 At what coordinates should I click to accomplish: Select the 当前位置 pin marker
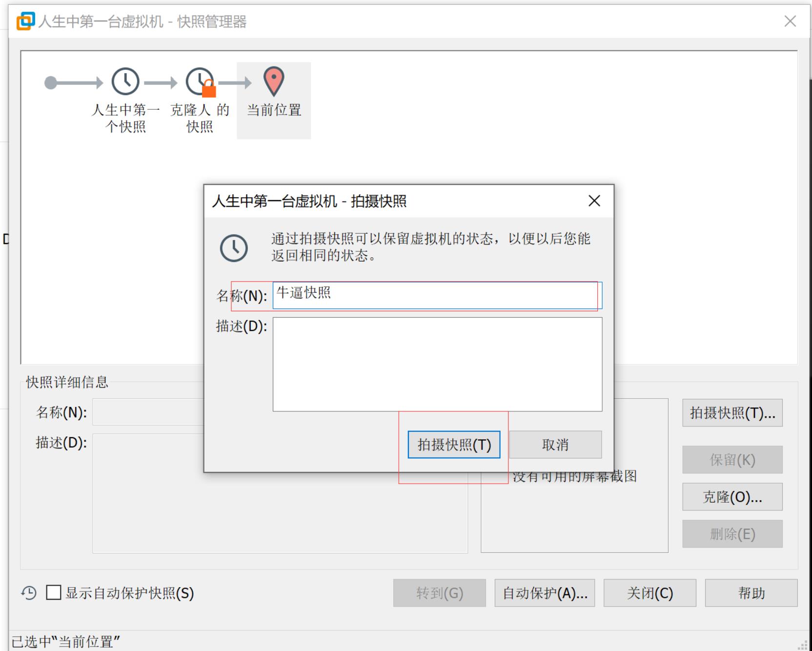point(274,81)
